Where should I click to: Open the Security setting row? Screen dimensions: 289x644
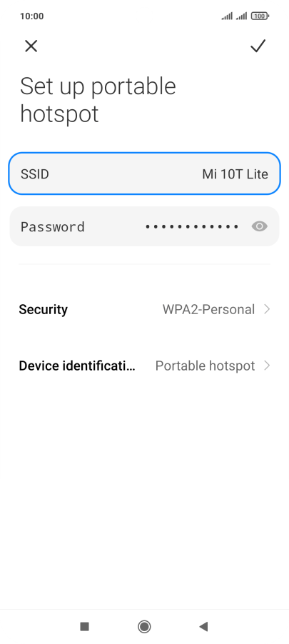point(144,309)
